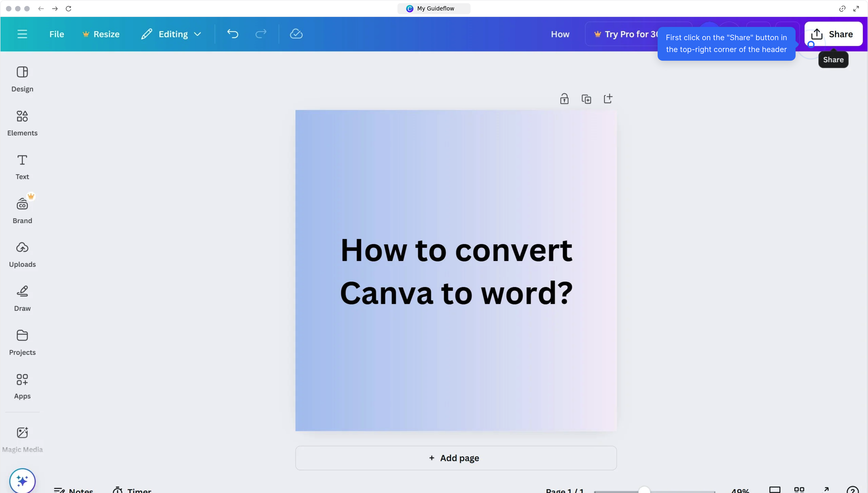The height and width of the screenshot is (493, 868).
Task: Select the Elements panel in the sidebar
Action: point(22,123)
